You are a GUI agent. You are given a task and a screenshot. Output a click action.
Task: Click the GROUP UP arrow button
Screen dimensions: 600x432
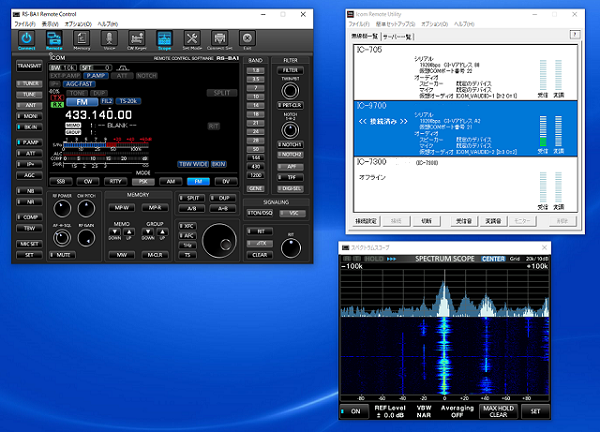click(162, 232)
